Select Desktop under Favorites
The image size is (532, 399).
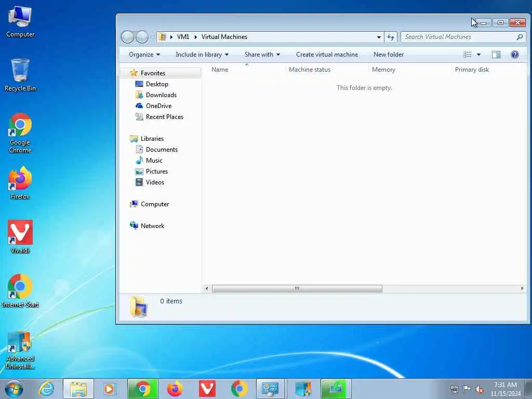point(157,84)
